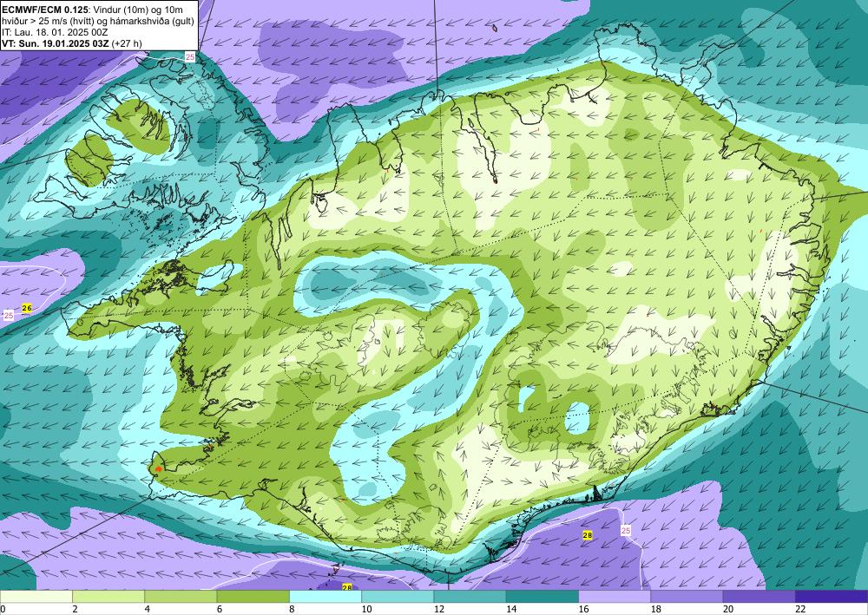Image resolution: width=868 pixels, height=615 pixels.
Task: Click the 14–16 m/s dark teal swatch
Action: [x=542, y=597]
